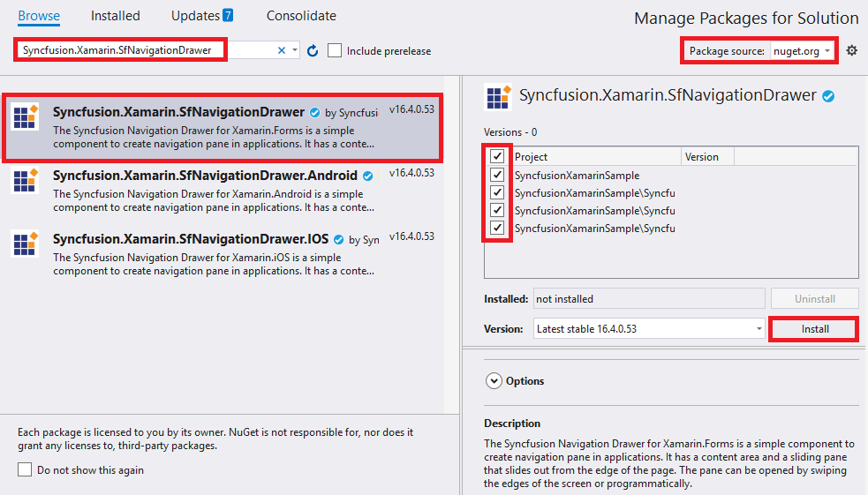868x495 pixels.
Task: Click the SfNavigationDrawer.IOS package icon
Action: pyautogui.click(x=25, y=244)
